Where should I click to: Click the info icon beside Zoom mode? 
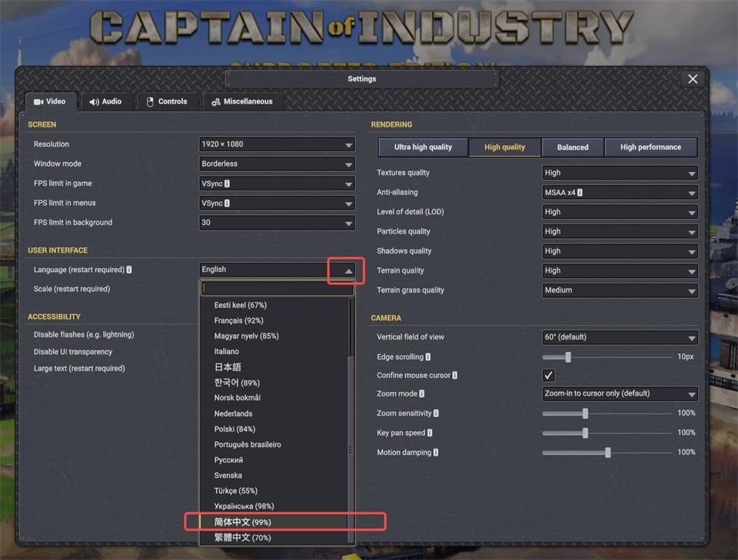(x=422, y=393)
